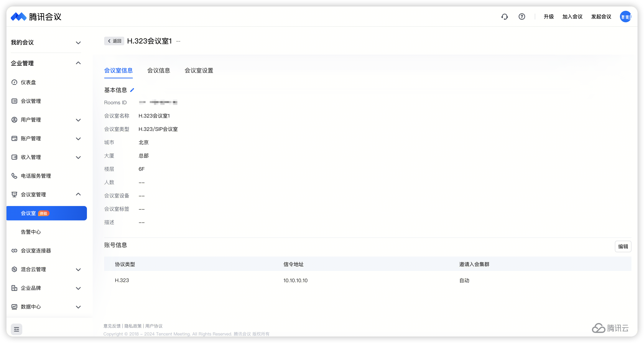Click the 会议管理 list icon

click(15, 101)
